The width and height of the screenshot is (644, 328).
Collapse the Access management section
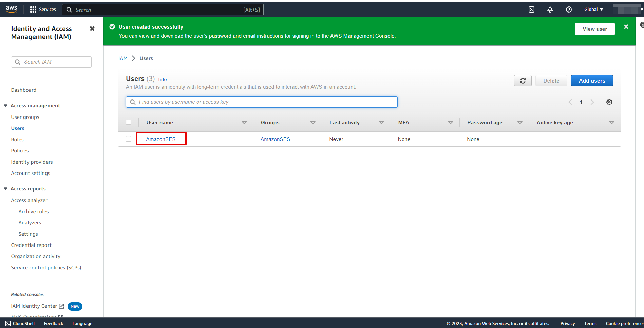(x=5, y=106)
